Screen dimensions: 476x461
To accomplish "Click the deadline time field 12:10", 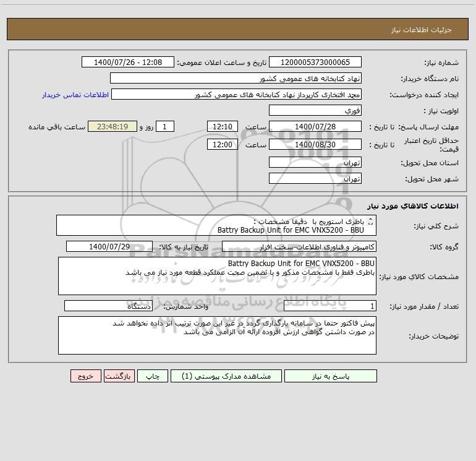I will (x=222, y=126).
